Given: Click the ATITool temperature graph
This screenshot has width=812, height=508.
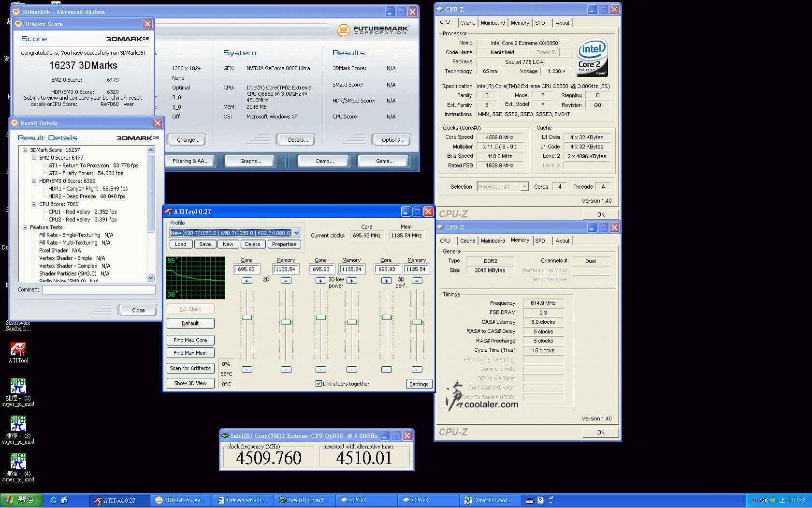Looking at the screenshot, I should (196, 278).
